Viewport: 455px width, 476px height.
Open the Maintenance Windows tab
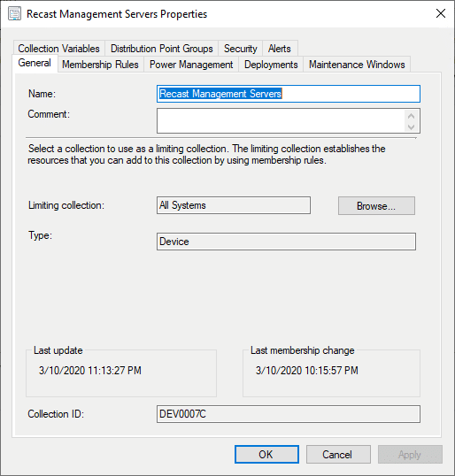(357, 65)
